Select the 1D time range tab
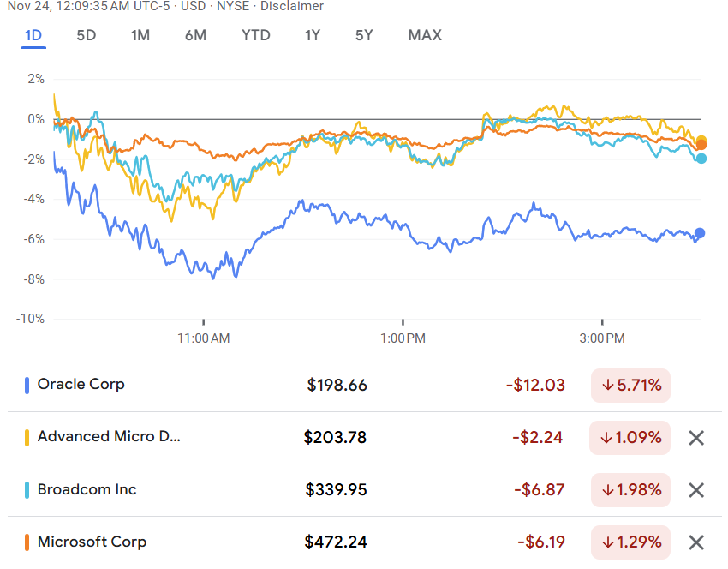This screenshot has height=569, width=728. 33,35
